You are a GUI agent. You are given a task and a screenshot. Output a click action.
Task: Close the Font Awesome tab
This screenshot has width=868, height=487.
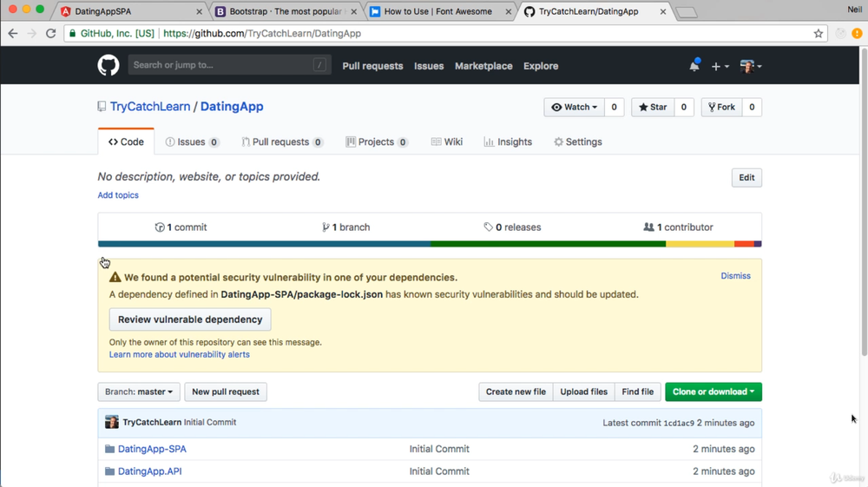click(x=508, y=11)
